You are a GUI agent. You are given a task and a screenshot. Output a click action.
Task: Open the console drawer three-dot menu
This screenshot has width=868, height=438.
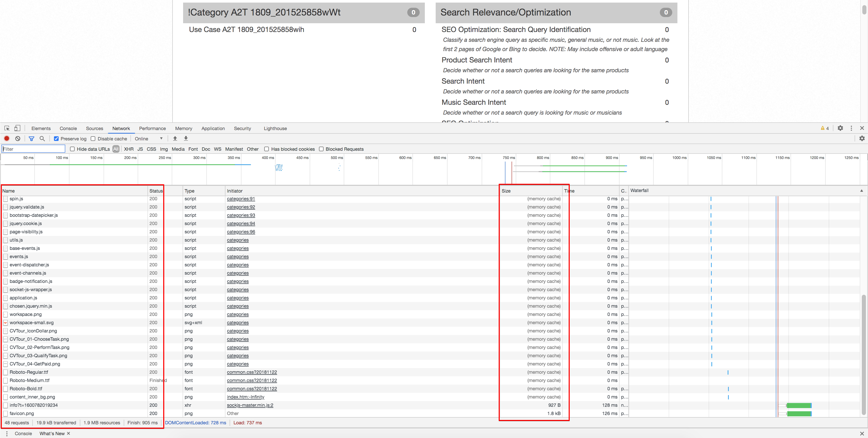tap(7, 434)
